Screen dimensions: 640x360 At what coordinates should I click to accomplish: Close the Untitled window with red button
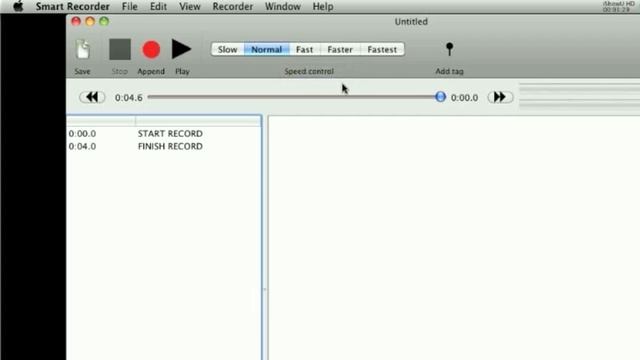(76, 21)
